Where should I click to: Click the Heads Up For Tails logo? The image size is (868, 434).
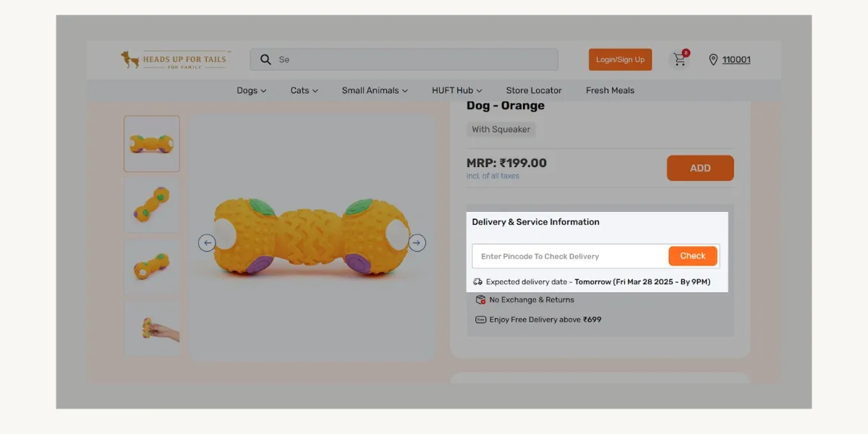(174, 59)
